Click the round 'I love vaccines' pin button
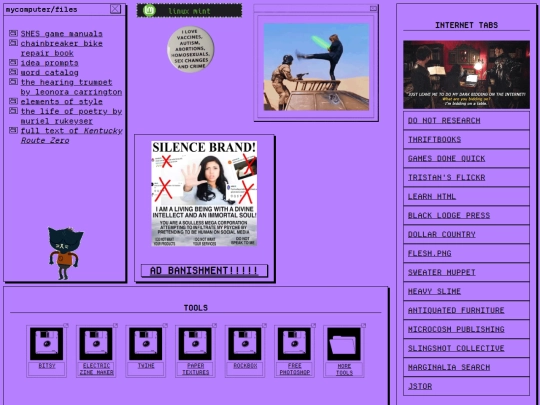The height and width of the screenshot is (405, 540). point(190,49)
